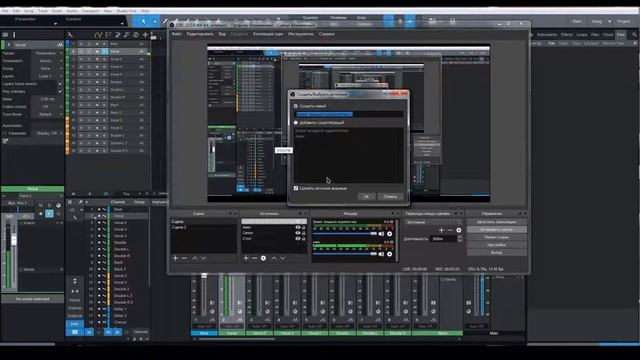Open "Файл" menu in OBS
Image resolution: width=640 pixels, height=360 pixels.
(177, 34)
